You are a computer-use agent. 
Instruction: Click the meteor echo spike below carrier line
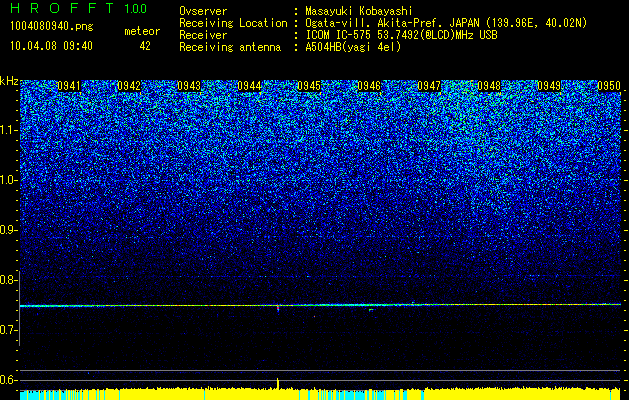(278, 309)
